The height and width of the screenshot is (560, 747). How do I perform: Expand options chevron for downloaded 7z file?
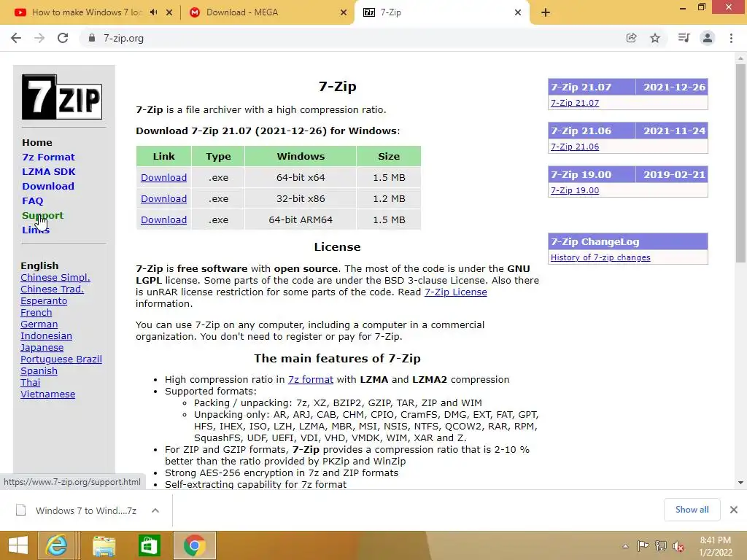(x=155, y=510)
